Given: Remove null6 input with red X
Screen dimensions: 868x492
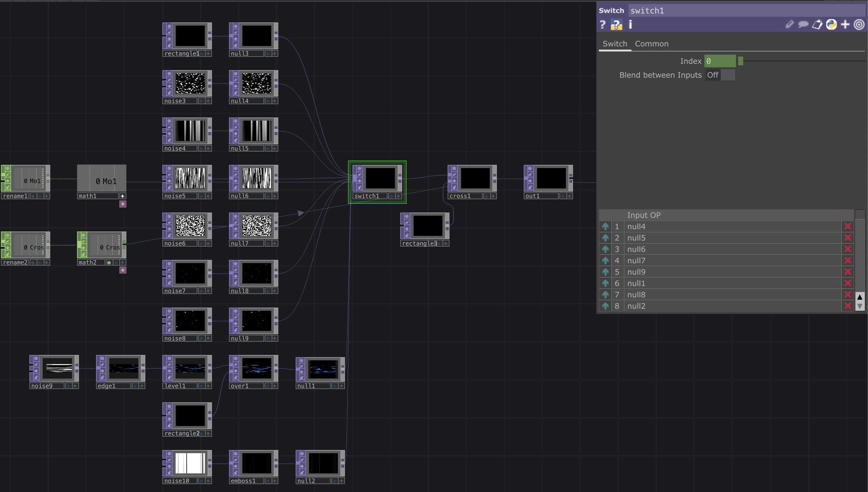Looking at the screenshot, I should pyautogui.click(x=847, y=249).
